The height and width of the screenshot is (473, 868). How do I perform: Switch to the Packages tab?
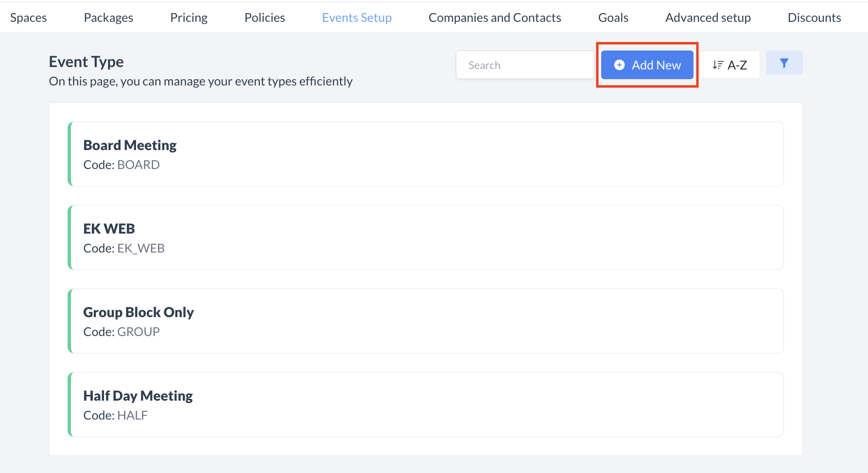point(108,17)
